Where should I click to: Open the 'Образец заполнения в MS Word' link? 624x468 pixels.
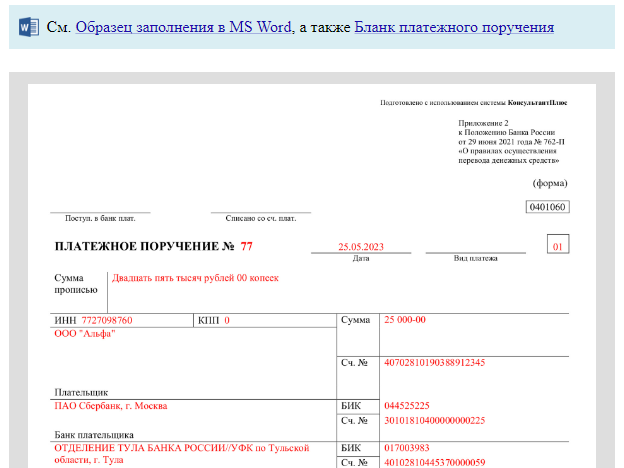(183, 27)
